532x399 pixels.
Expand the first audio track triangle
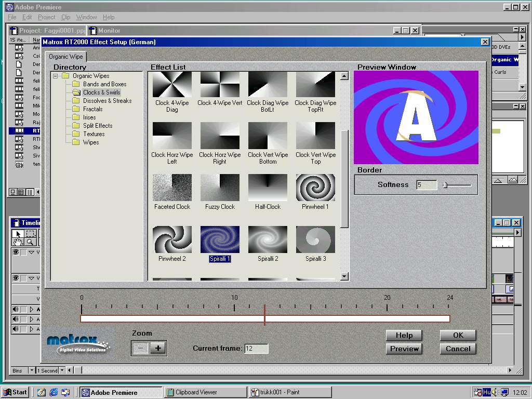tap(32, 310)
